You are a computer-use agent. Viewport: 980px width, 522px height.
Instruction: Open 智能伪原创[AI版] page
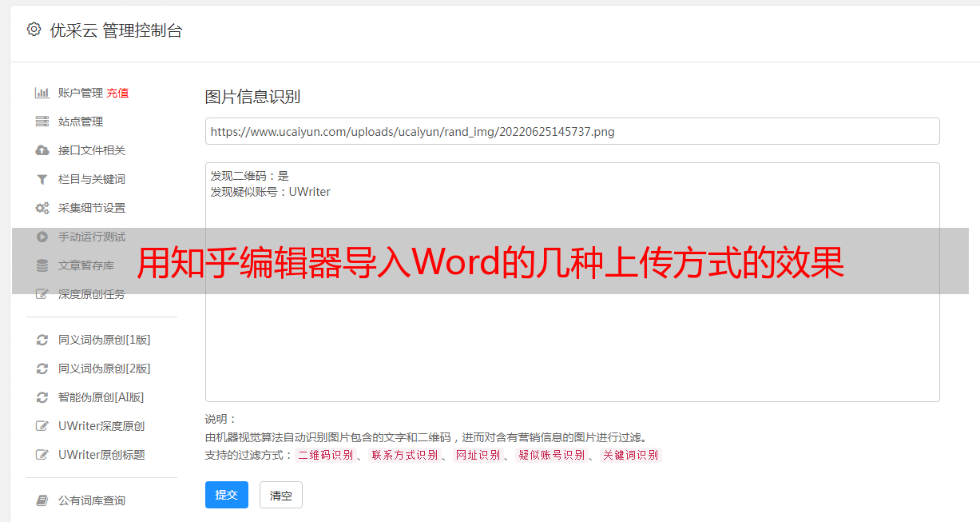[x=101, y=397]
